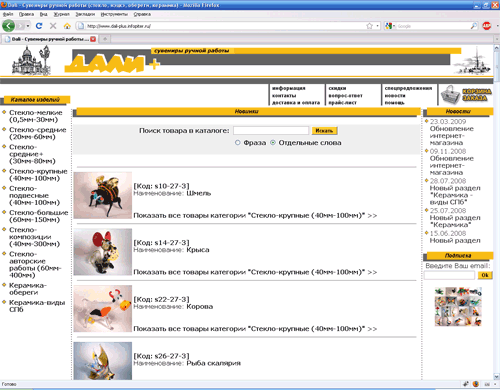Open the информация link
The width and height of the screenshot is (500, 390).
[x=288, y=88]
